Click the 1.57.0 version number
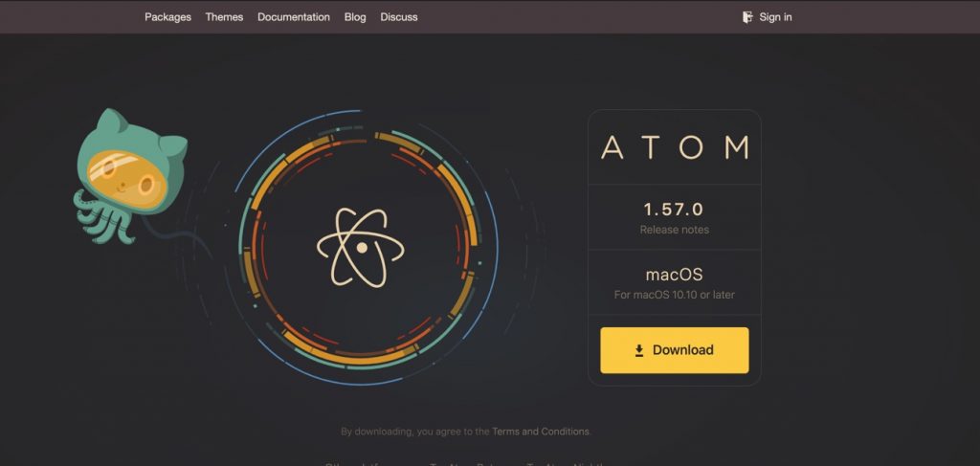The image size is (980, 466). coord(674,210)
